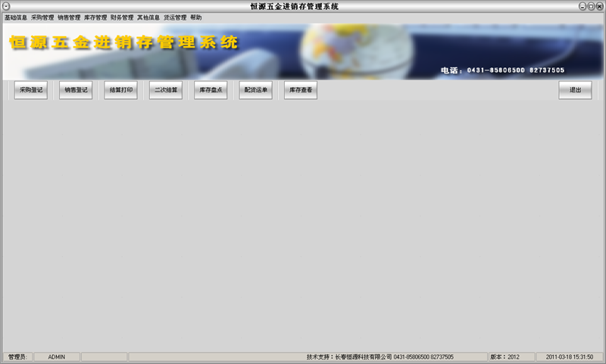Open the 其他信息 menu

(148, 17)
